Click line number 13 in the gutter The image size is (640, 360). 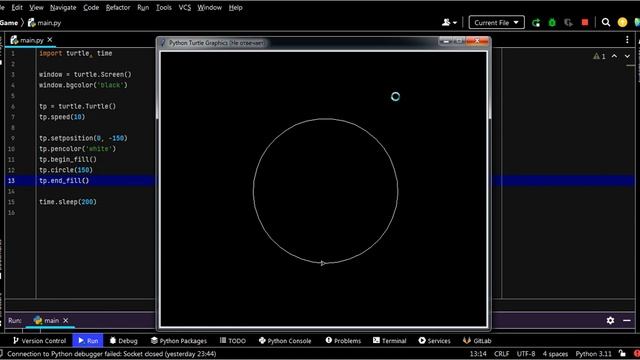(11, 181)
